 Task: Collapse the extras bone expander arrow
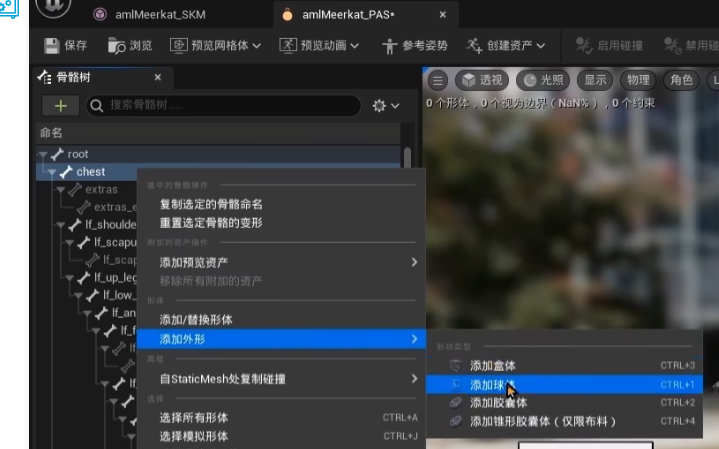61,190
